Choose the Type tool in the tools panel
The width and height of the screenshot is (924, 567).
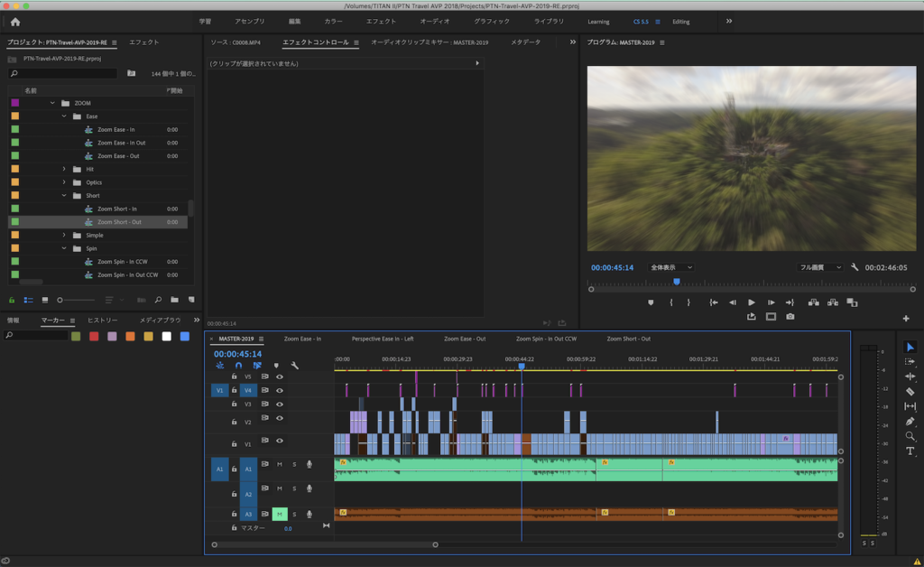coord(910,451)
